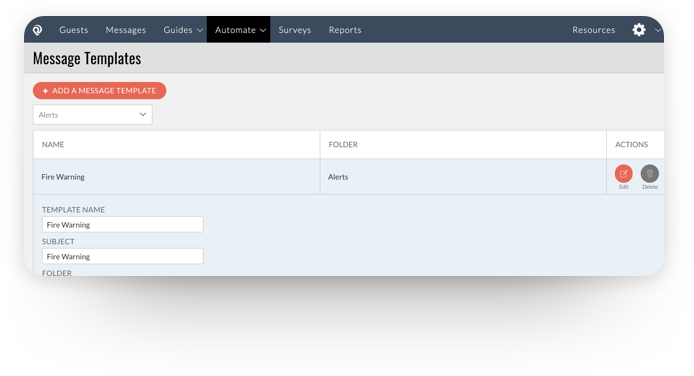The image size is (694, 376).
Task: Open Reports in the navigation bar
Action: 345,30
